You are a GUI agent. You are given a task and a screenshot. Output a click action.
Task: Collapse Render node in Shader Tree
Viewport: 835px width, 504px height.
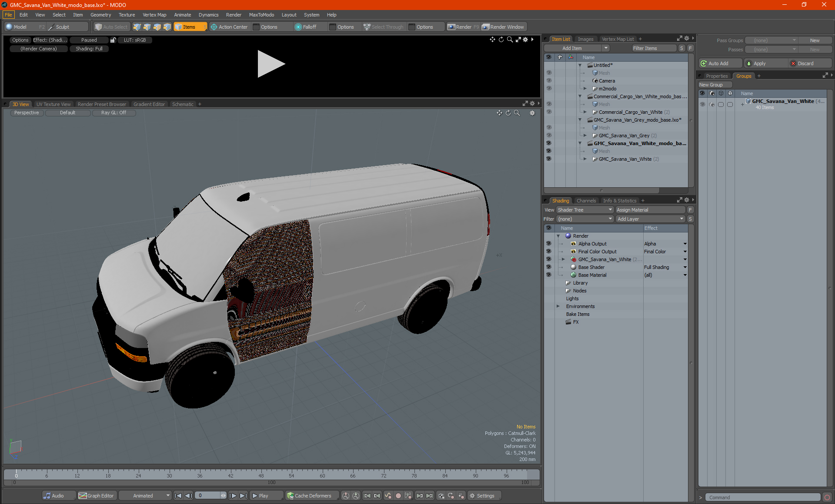[558, 236]
